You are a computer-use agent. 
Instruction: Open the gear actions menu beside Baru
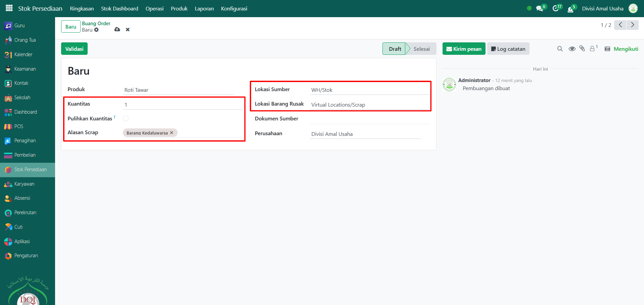point(97,30)
